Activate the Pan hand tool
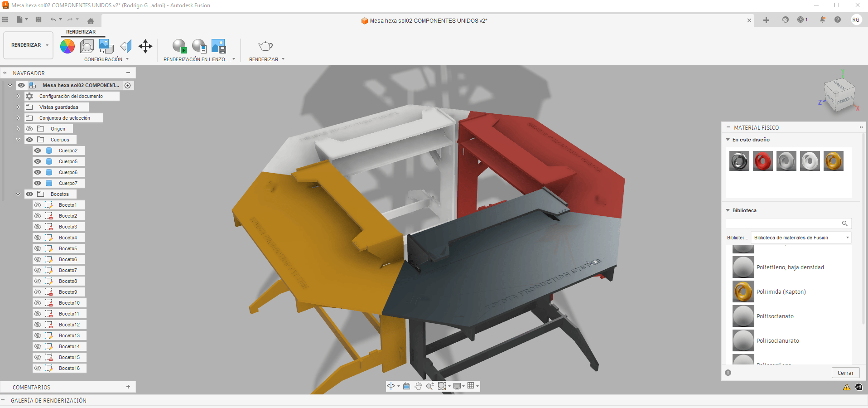Viewport: 868px width, 408px height. click(418, 386)
